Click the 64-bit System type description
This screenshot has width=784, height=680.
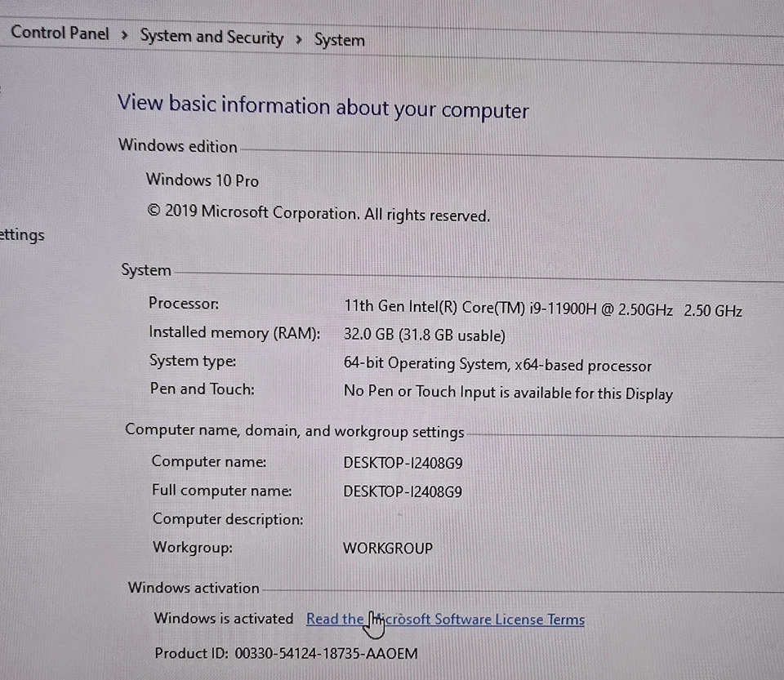point(498,365)
